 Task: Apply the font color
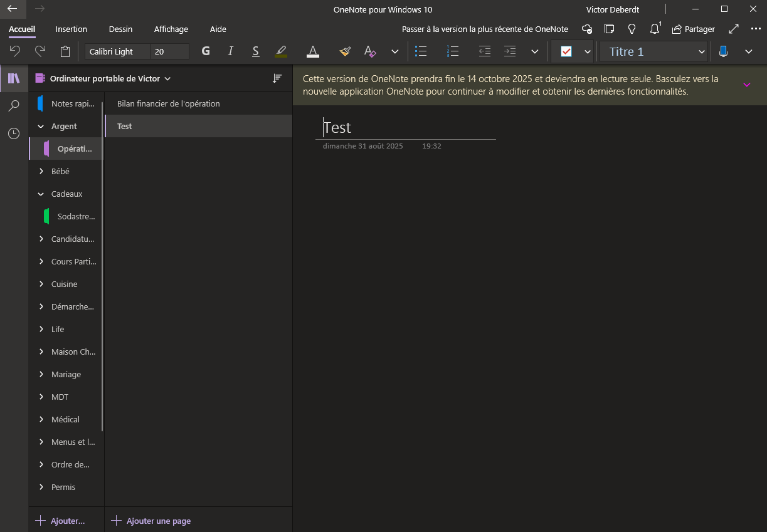click(312, 51)
